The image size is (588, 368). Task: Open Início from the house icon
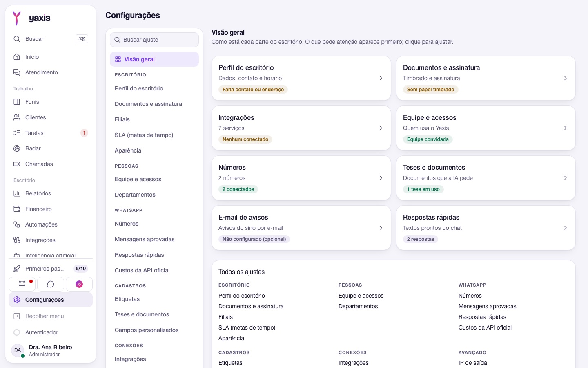tap(17, 57)
